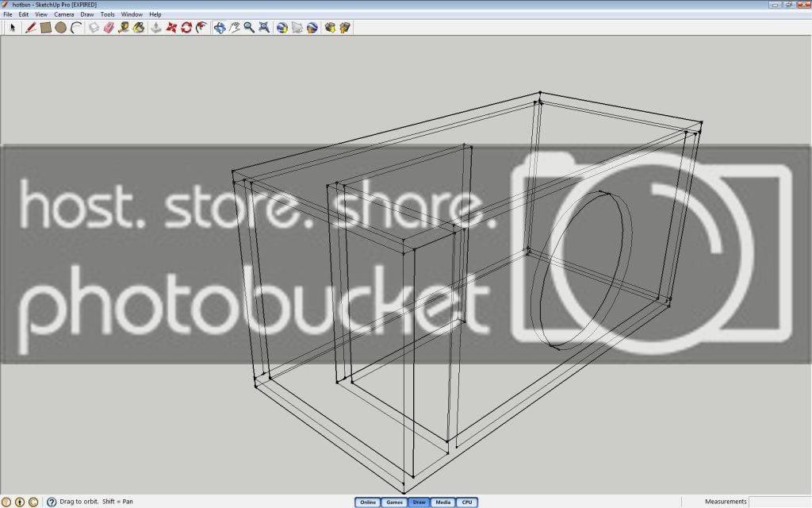Select the Push/Pull tool

coord(156,28)
